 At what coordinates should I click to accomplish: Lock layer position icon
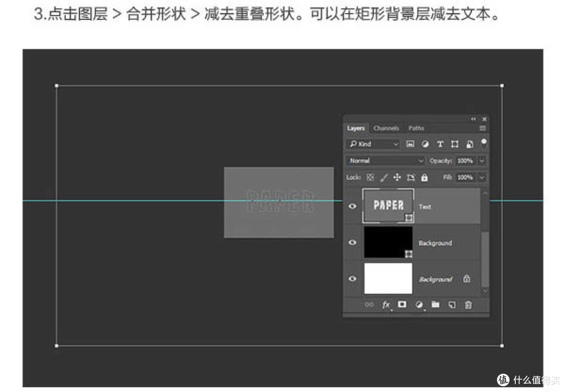point(397,177)
